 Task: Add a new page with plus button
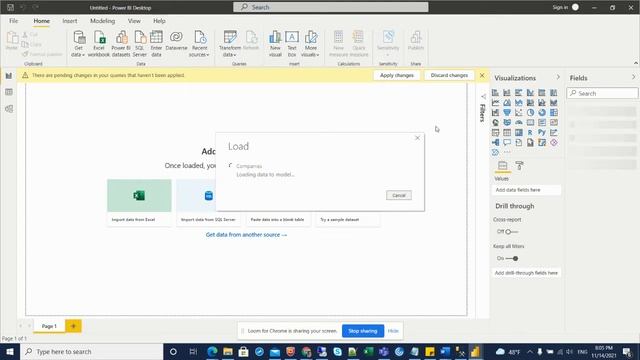73,326
